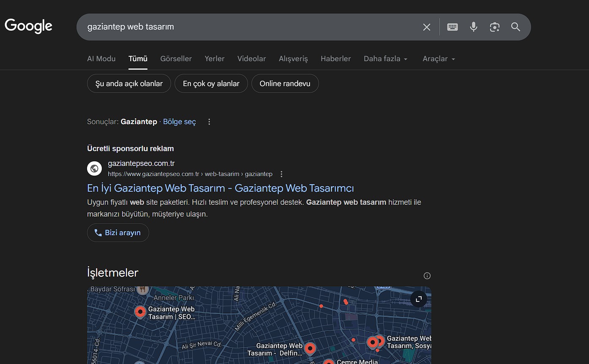The image size is (589, 364).
Task: Open more options next to Bölge seç
Action: pyautogui.click(x=209, y=122)
